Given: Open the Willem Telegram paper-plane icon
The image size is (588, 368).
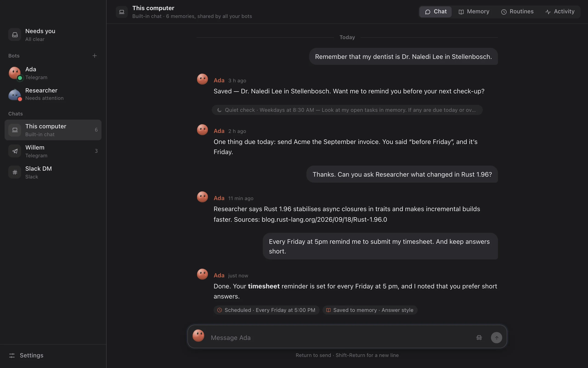Looking at the screenshot, I should (15, 151).
